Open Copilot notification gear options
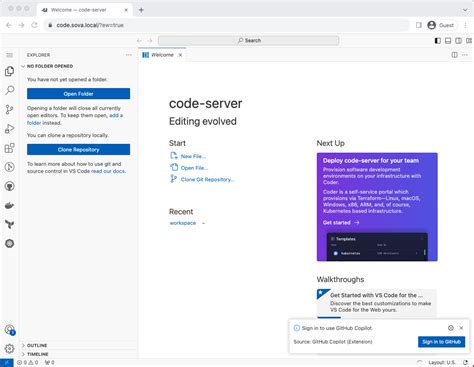 [x=451, y=328]
